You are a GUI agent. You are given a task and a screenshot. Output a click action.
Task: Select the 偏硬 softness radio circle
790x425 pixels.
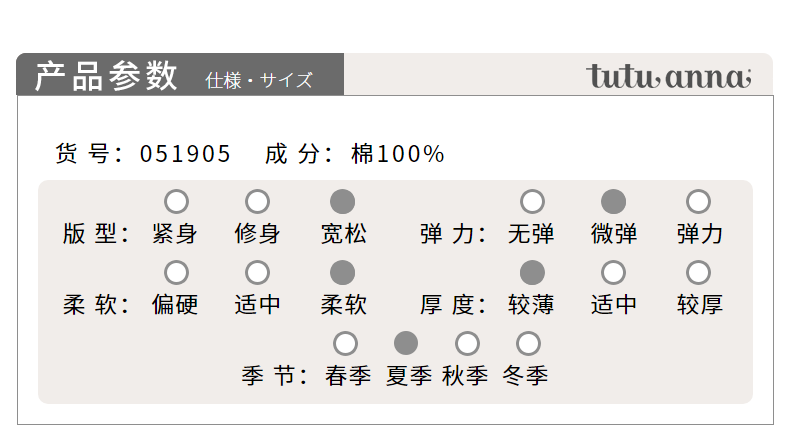(176, 272)
